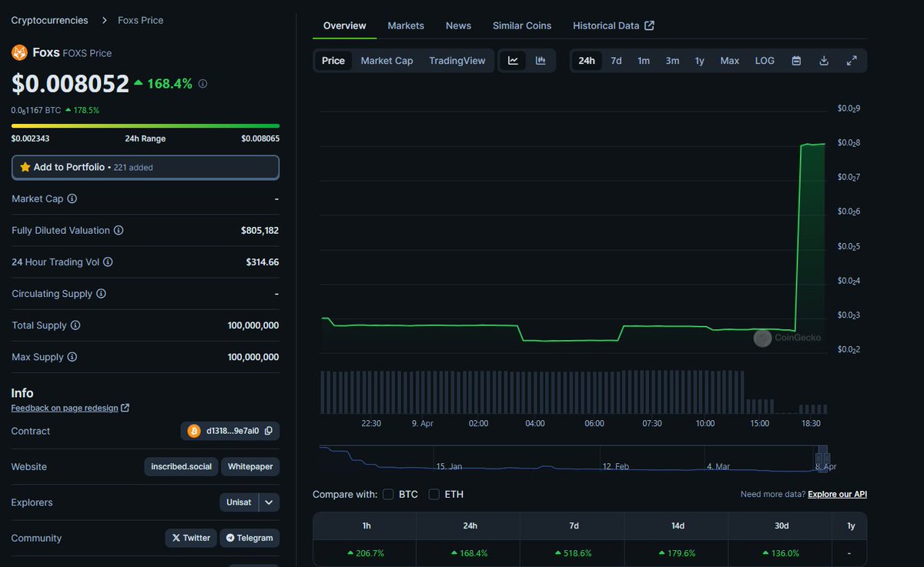
Task: Click the chart navigator range handle
Action: (x=822, y=459)
